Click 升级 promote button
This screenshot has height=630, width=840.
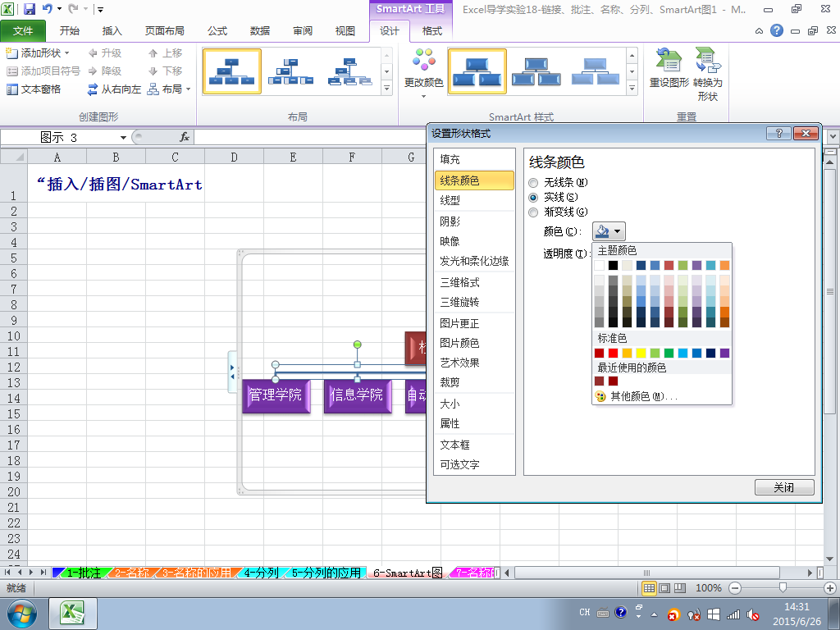coord(105,53)
